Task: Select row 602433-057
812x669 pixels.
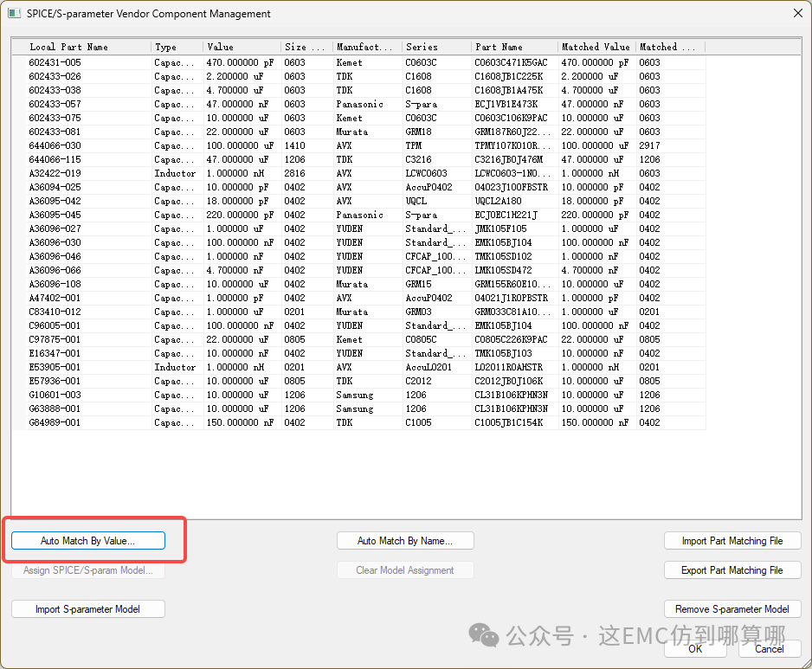Action: click(x=359, y=104)
